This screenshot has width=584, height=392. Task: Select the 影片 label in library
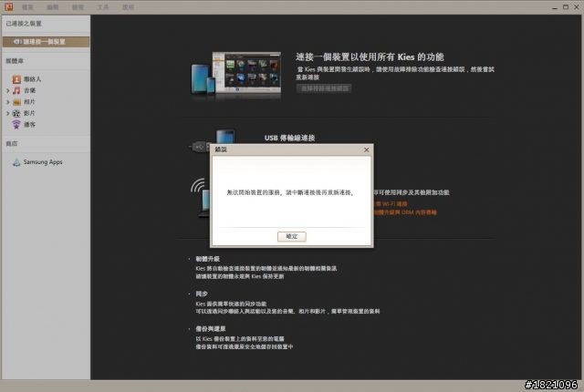point(29,113)
